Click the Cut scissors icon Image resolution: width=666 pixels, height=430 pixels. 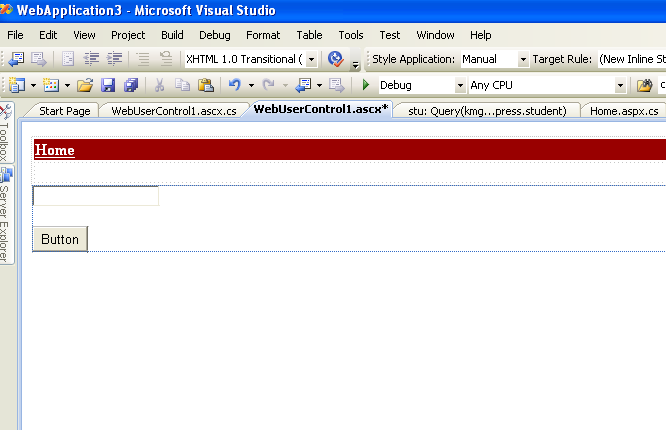point(159,85)
